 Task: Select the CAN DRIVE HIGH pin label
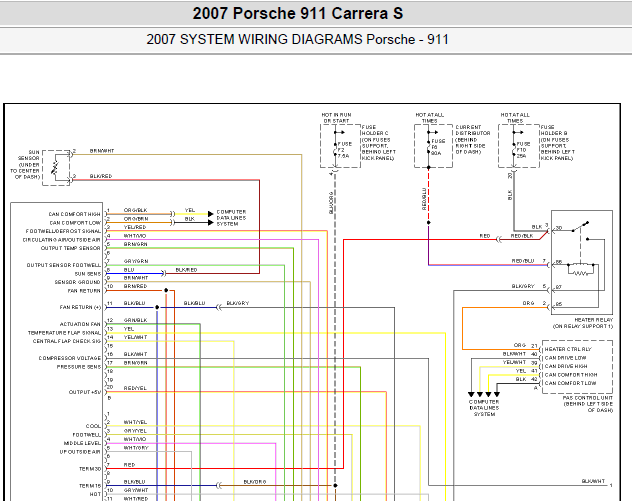[566, 366]
